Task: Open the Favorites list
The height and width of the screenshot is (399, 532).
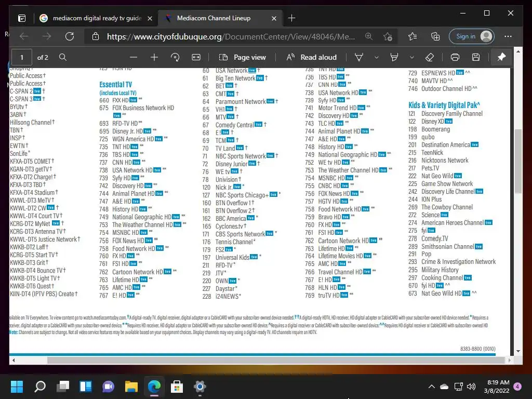Action: 413,36
